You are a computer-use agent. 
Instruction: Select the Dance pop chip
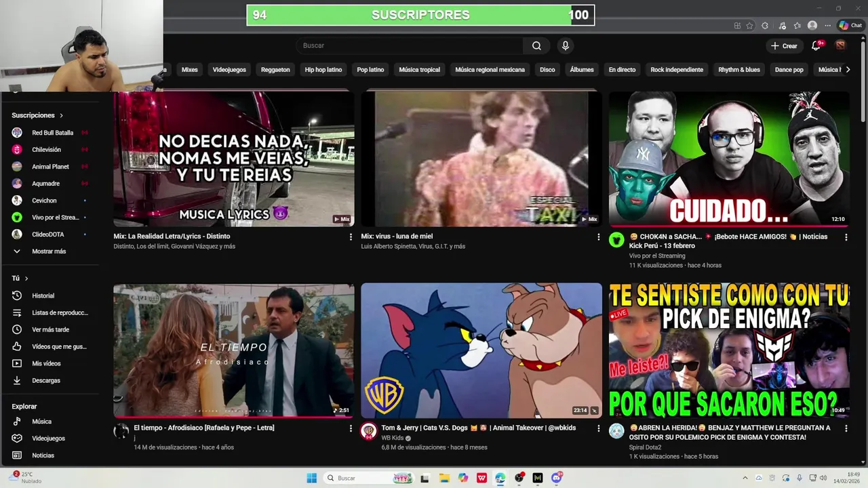pyautogui.click(x=789, y=70)
